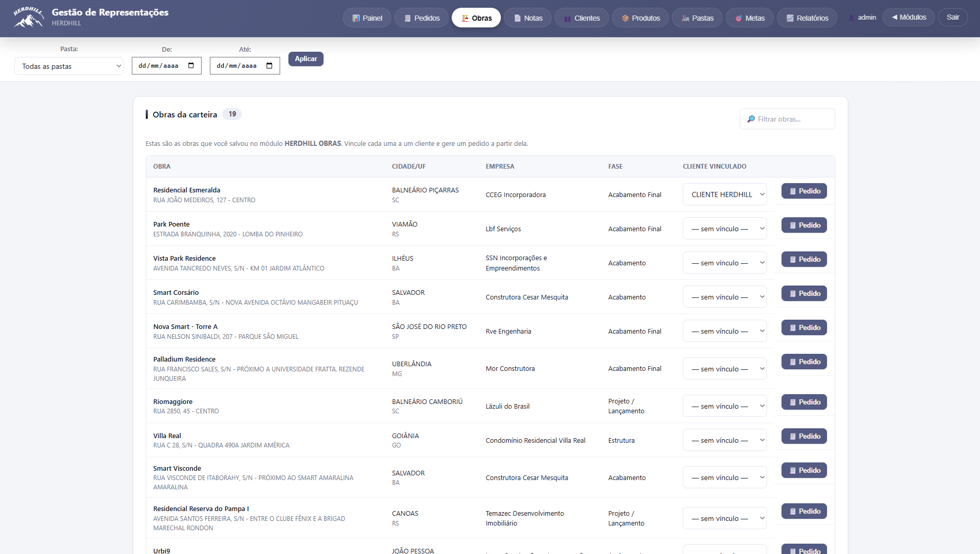This screenshot has width=980, height=554.
Task: Expand the Todas as pastas dropdown
Action: 69,66
